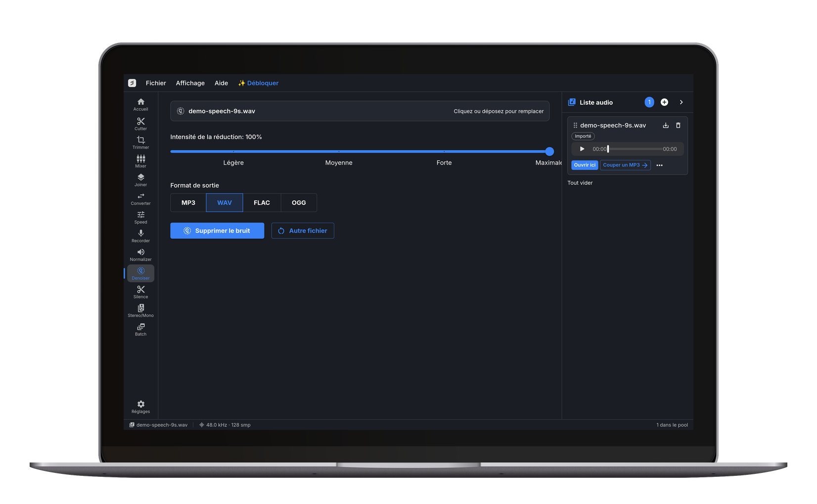Select the Trimmer tool icon

(140, 140)
